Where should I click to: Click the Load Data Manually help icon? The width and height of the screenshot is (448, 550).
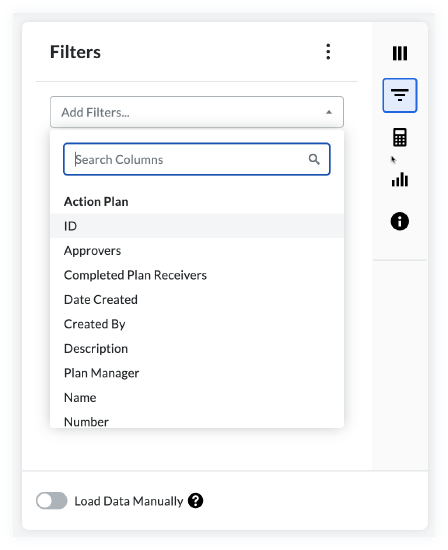tap(195, 501)
